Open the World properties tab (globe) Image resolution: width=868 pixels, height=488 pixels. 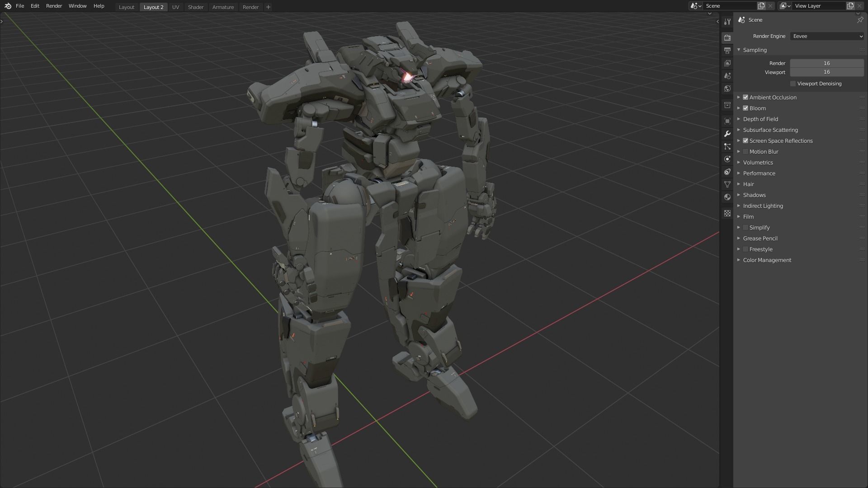click(x=727, y=89)
